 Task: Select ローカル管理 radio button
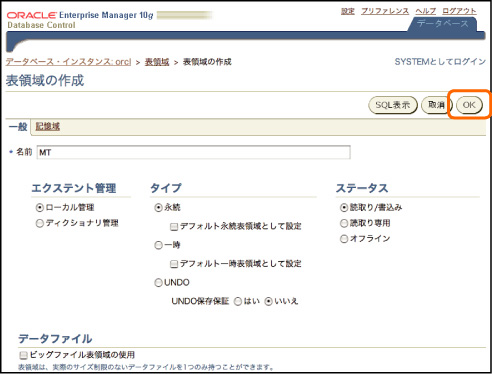[x=40, y=208]
